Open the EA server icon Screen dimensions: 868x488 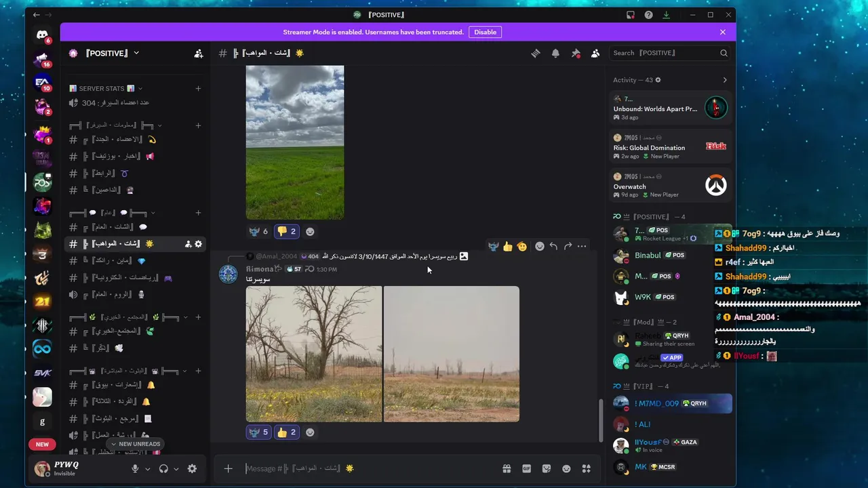[42, 83]
